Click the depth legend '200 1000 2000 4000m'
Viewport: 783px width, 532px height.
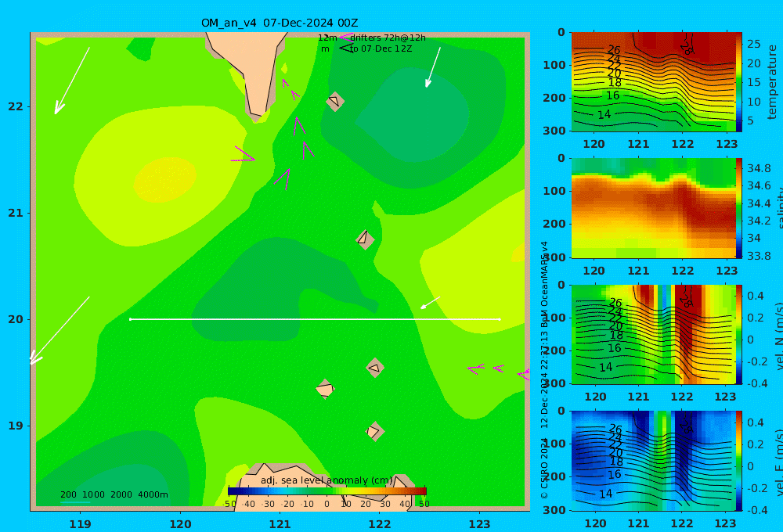coord(114,494)
